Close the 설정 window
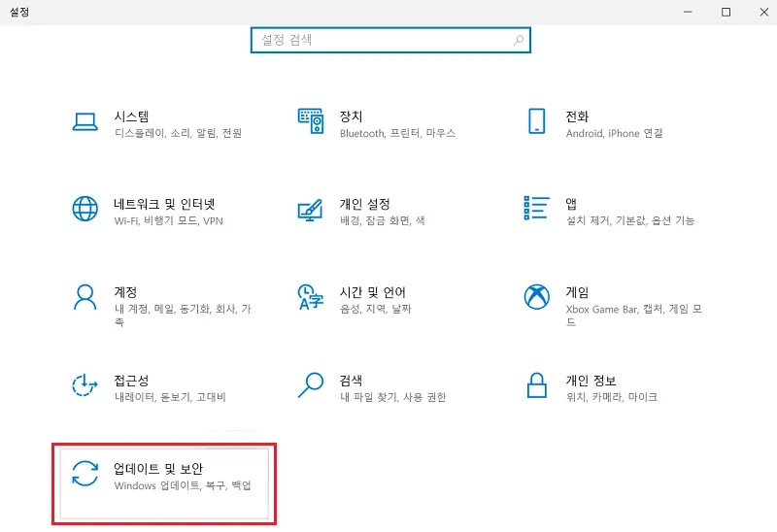 click(764, 12)
